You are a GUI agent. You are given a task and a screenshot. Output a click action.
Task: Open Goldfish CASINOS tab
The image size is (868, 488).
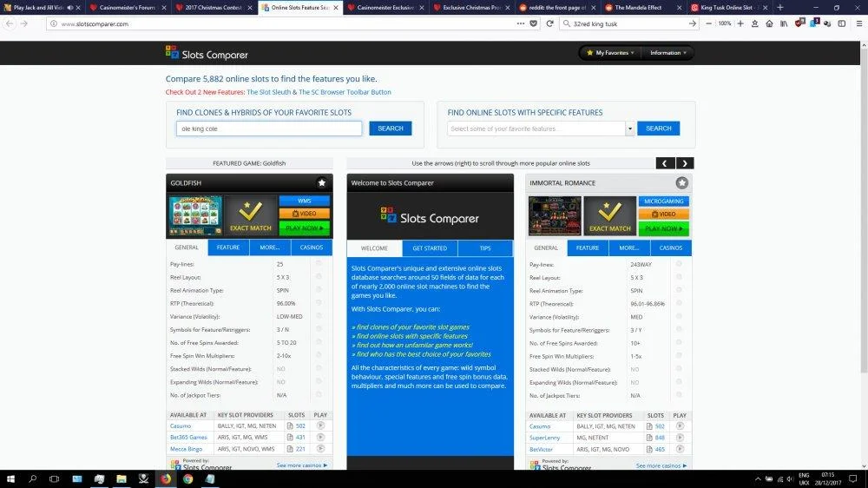point(311,247)
